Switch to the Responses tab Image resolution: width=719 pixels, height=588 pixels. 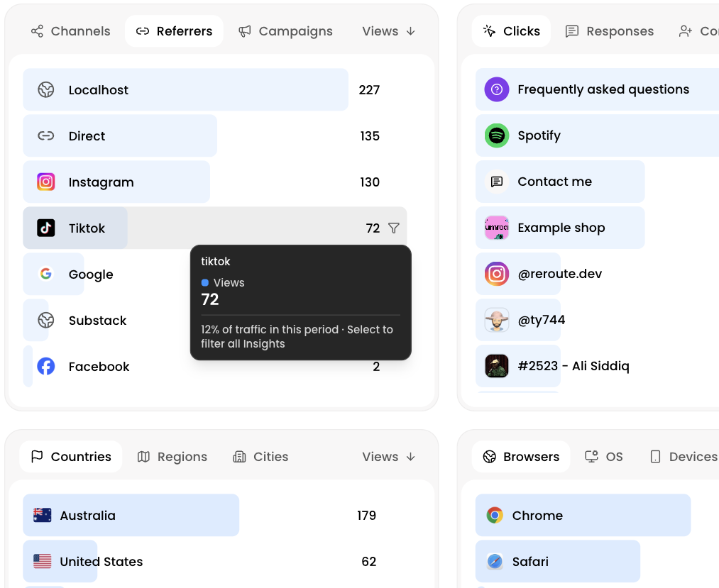click(610, 31)
